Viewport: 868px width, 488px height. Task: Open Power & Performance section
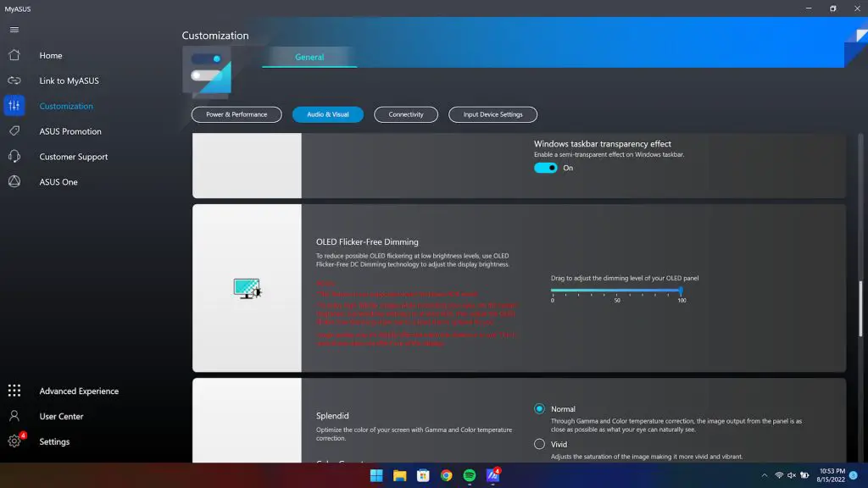(x=236, y=114)
